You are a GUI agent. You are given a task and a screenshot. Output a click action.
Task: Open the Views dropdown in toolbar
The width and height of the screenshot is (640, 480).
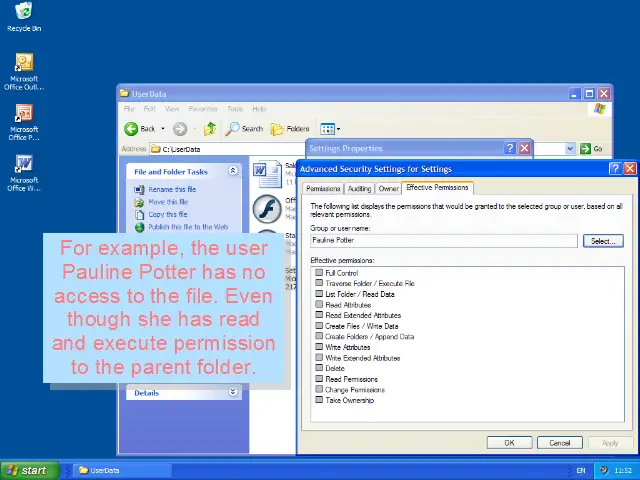[330, 128]
